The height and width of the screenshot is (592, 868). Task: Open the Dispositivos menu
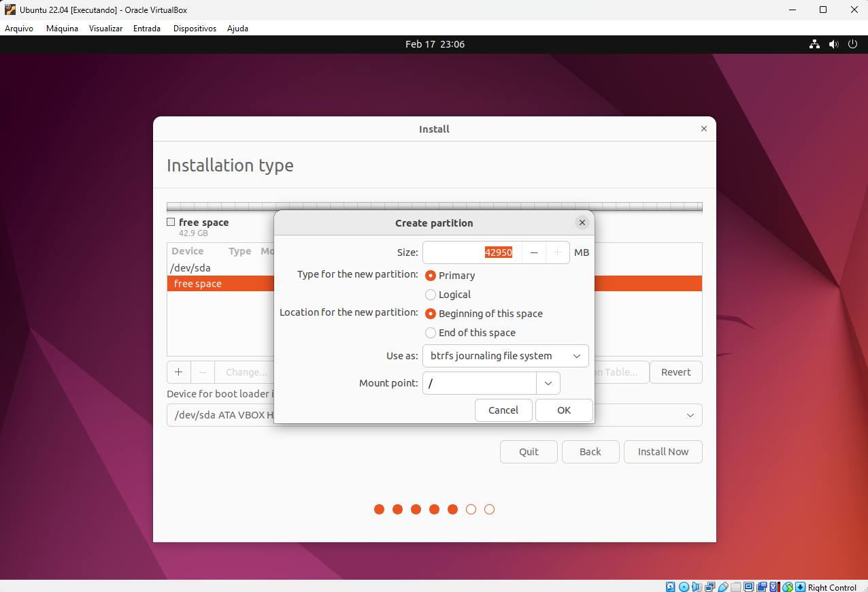[195, 29]
